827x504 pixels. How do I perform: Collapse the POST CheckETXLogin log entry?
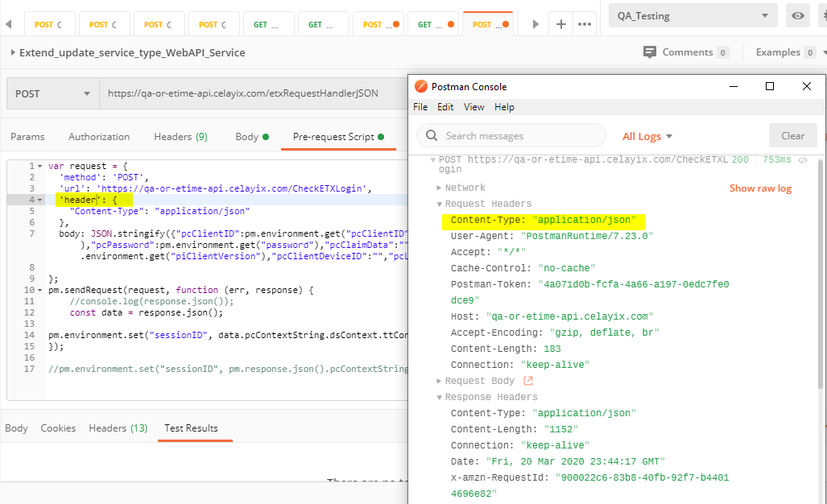point(432,159)
